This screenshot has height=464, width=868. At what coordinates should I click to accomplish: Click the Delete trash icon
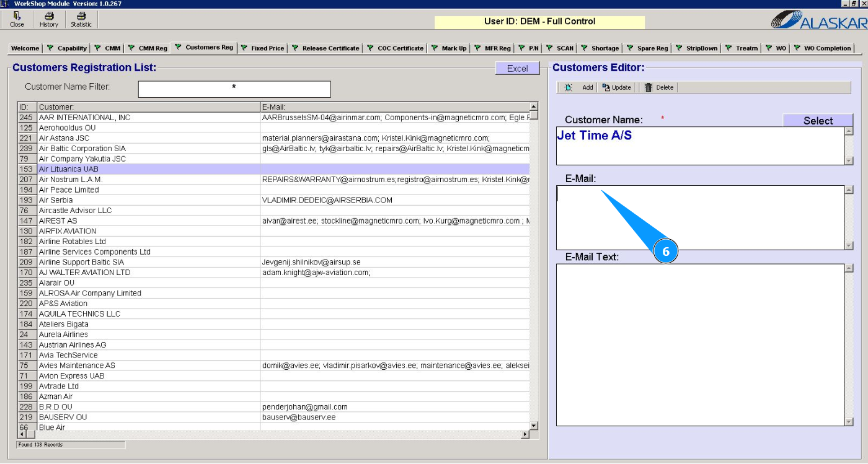[x=649, y=87]
